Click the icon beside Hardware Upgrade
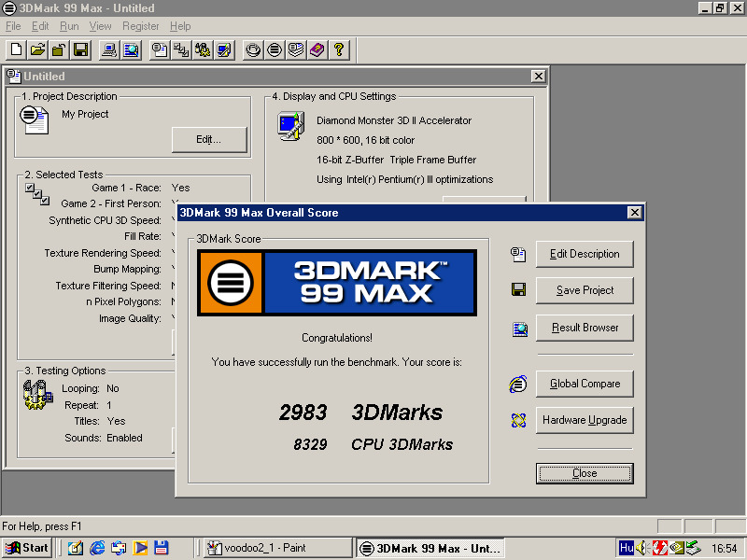This screenshot has height=560, width=747. point(518,420)
